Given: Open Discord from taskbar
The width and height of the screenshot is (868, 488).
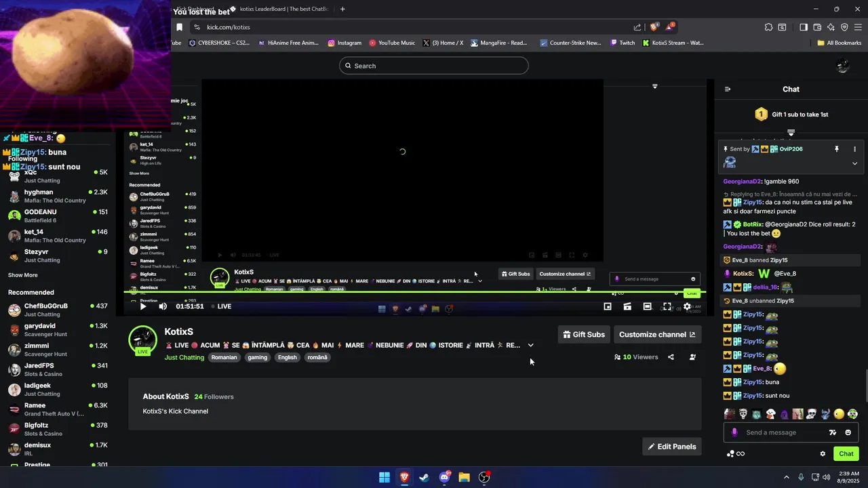Looking at the screenshot, I should click(444, 477).
